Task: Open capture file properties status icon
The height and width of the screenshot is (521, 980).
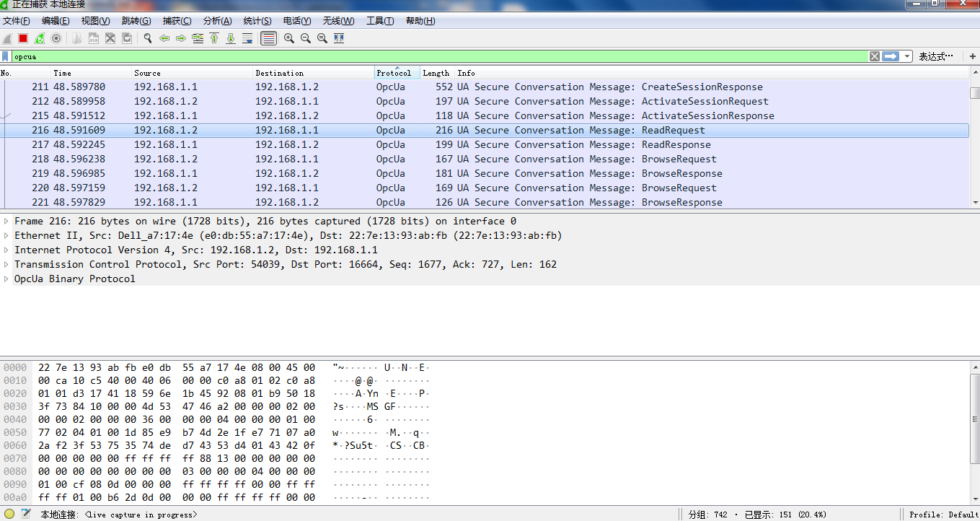Action: tap(26, 514)
